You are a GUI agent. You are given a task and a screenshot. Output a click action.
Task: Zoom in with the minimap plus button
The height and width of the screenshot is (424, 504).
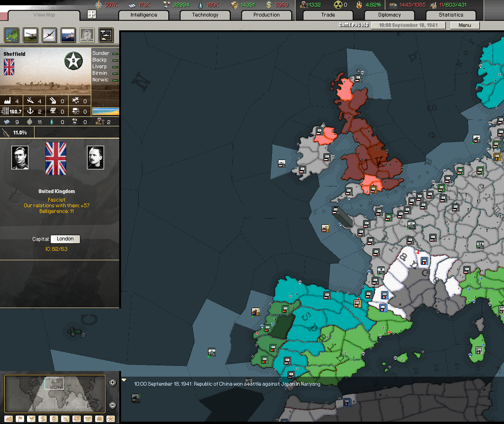point(112,383)
